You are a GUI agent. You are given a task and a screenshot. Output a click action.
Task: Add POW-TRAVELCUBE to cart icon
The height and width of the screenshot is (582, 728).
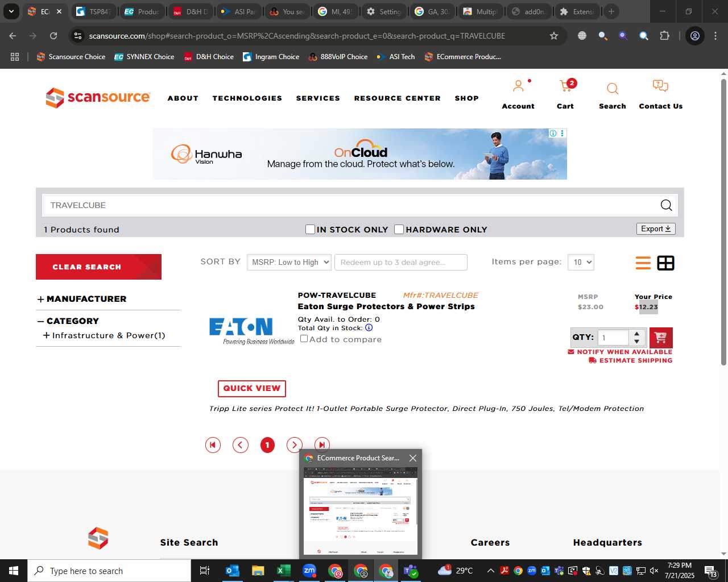(x=661, y=338)
